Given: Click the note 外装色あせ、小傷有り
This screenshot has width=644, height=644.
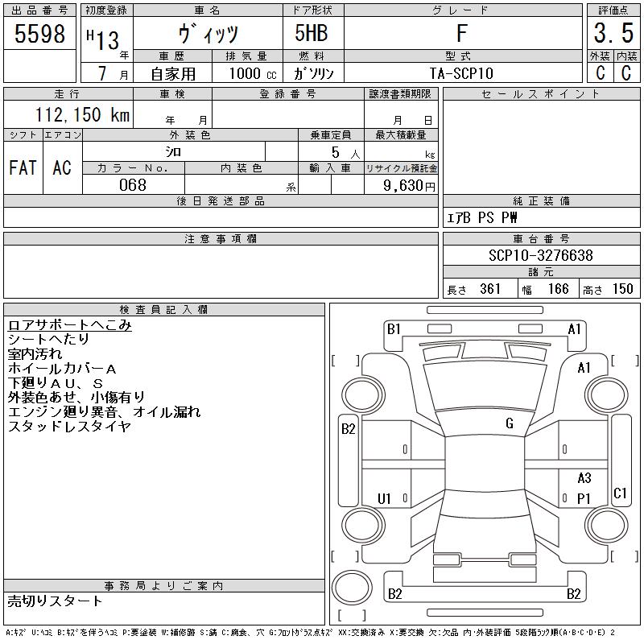Looking at the screenshot, I should coord(76,397).
